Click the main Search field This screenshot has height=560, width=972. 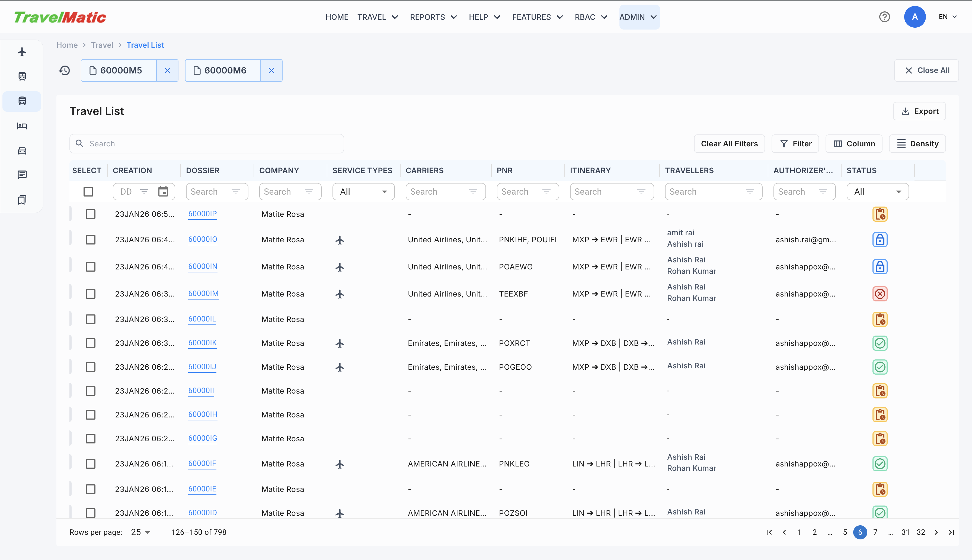tap(207, 143)
